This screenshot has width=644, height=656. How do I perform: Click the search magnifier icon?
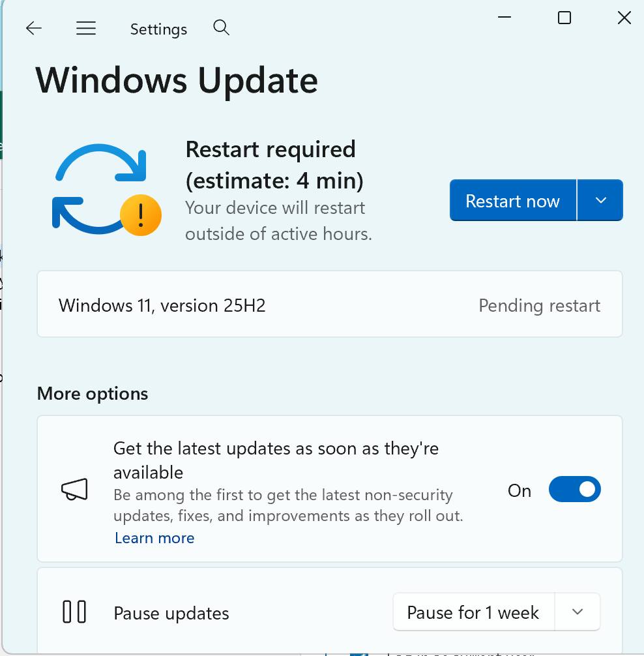222,27
